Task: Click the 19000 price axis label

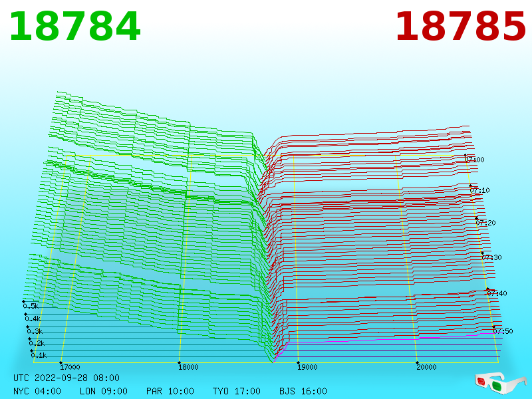Action: pyautogui.click(x=307, y=367)
